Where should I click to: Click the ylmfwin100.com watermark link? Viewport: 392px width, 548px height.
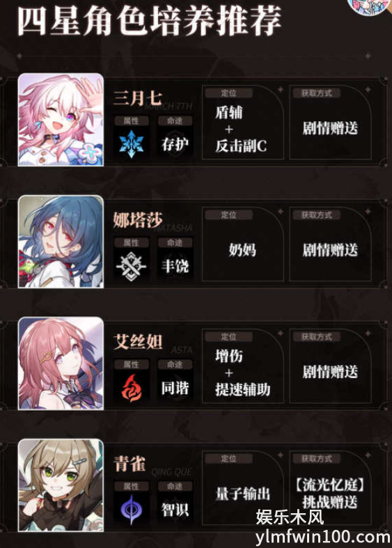coord(323,537)
